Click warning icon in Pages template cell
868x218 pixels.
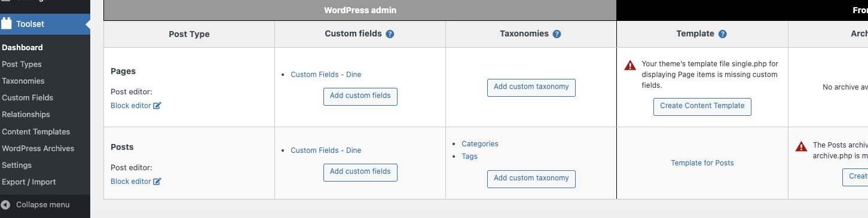click(x=630, y=65)
